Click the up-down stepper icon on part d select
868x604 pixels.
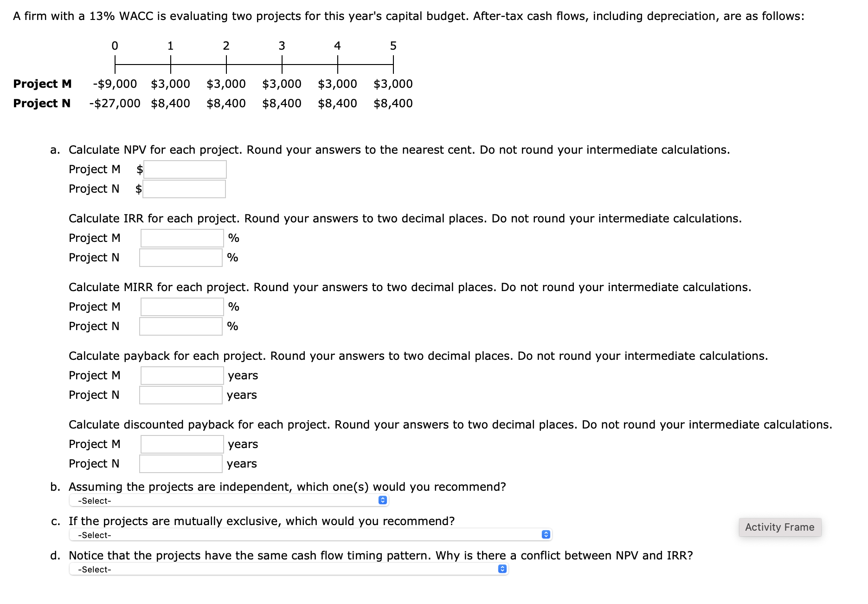[502, 569]
